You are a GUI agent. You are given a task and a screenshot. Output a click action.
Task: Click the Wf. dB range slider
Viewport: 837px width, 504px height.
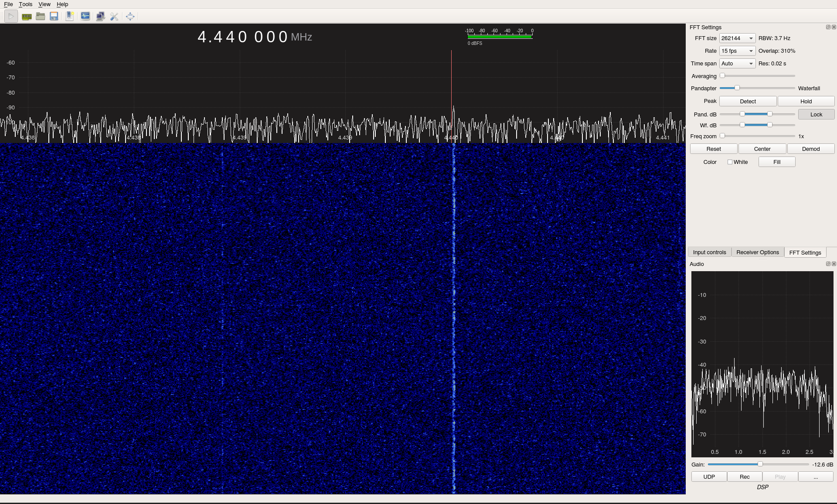(757, 125)
